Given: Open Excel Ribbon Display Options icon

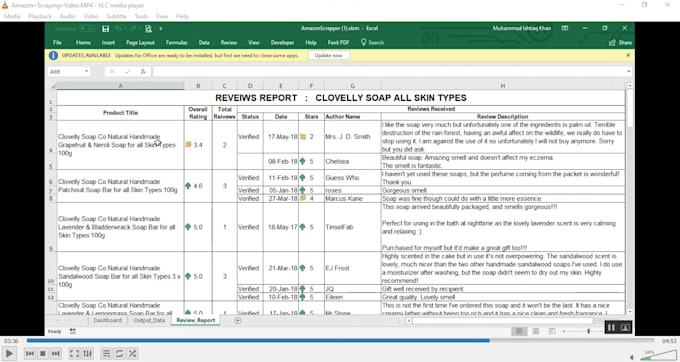Looking at the screenshot, I should tap(565, 28).
